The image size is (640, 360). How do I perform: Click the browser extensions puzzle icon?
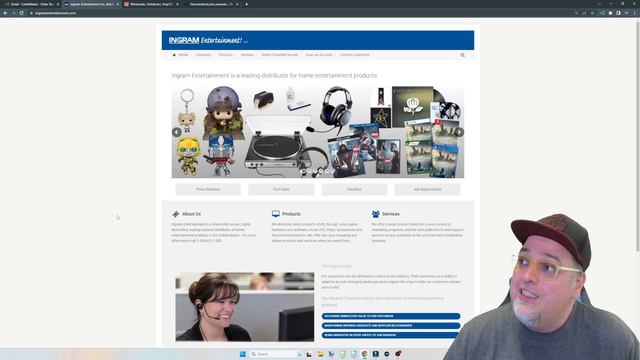click(x=610, y=13)
